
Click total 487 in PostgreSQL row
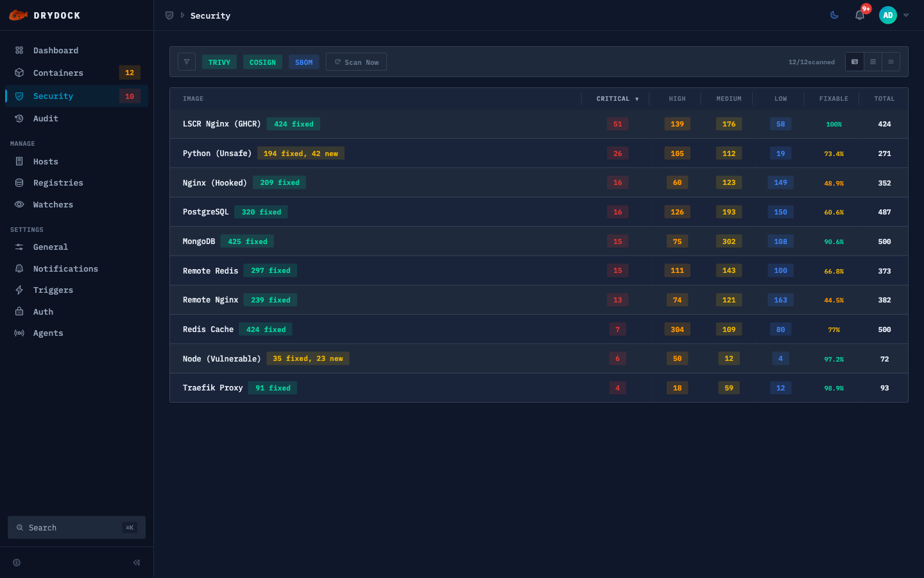[x=884, y=212]
